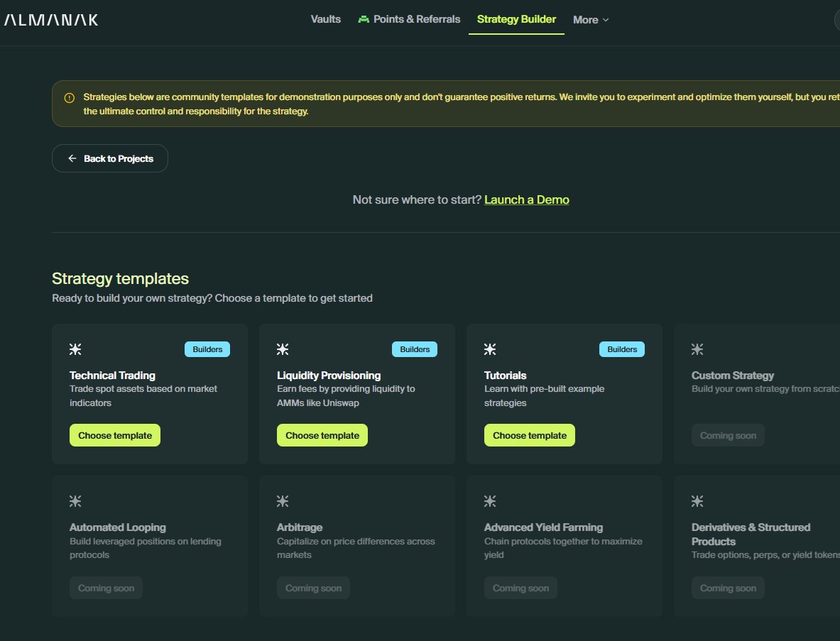This screenshot has width=840, height=641.
Task: Click the Almanak logo
Action: [51, 20]
